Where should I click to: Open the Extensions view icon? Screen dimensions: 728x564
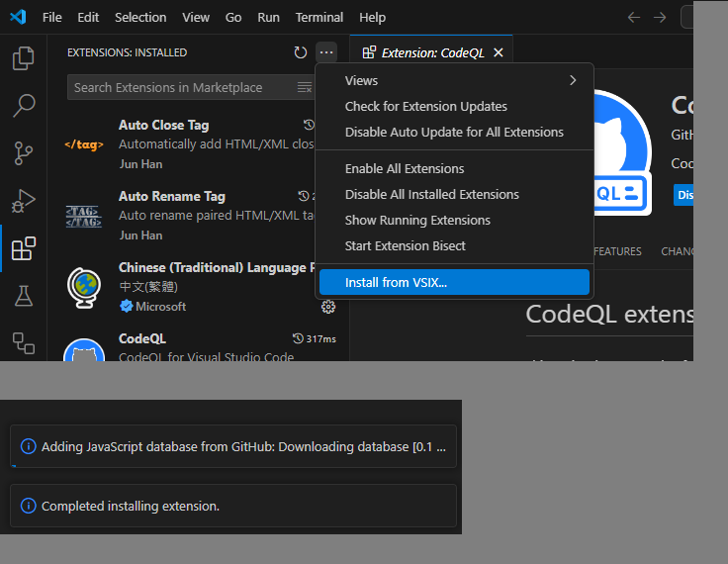[23, 248]
